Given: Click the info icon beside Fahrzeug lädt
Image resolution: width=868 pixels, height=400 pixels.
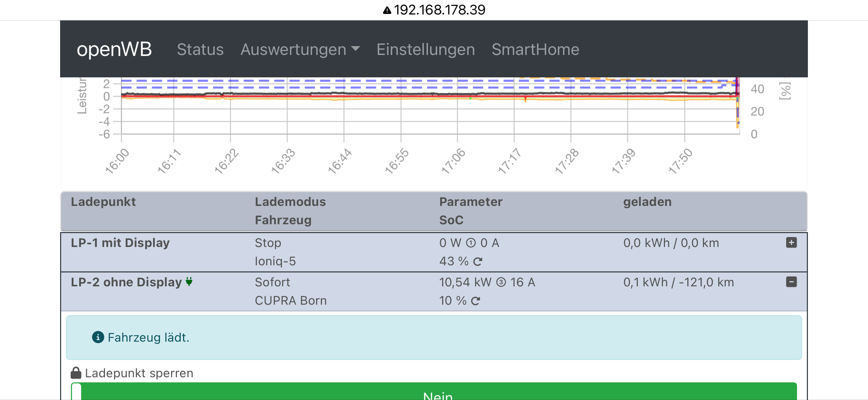Looking at the screenshot, I should [98, 337].
